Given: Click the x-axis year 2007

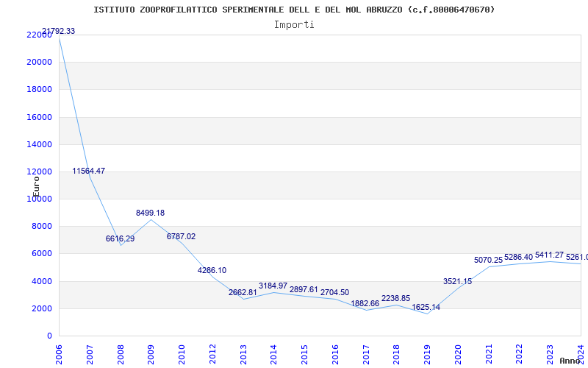Looking at the screenshot, I should coord(90,354).
